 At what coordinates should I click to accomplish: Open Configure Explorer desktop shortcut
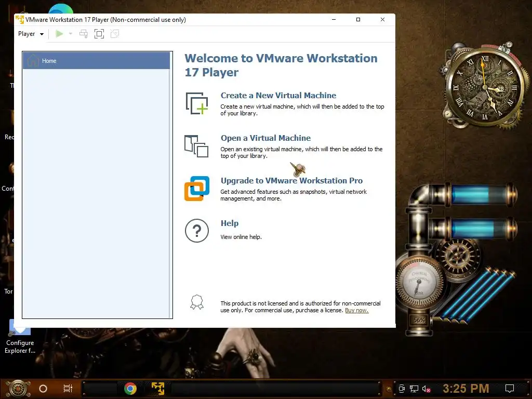(20, 337)
